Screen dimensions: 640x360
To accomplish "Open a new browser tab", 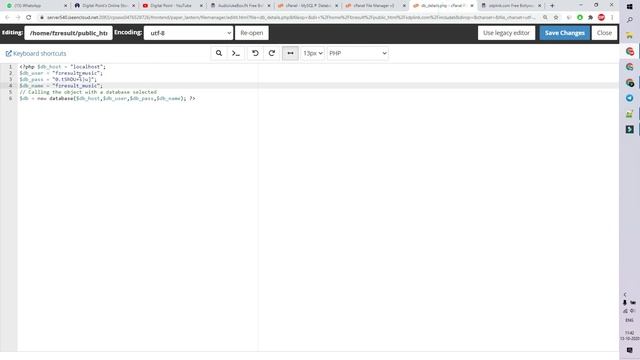I will click(x=552, y=6).
